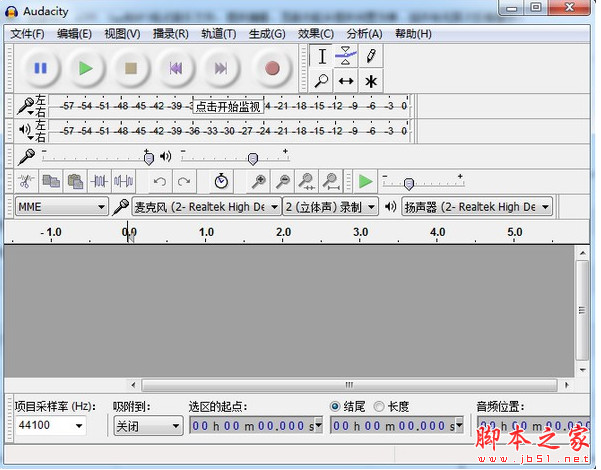Open the 效果(C) menu

(316, 34)
